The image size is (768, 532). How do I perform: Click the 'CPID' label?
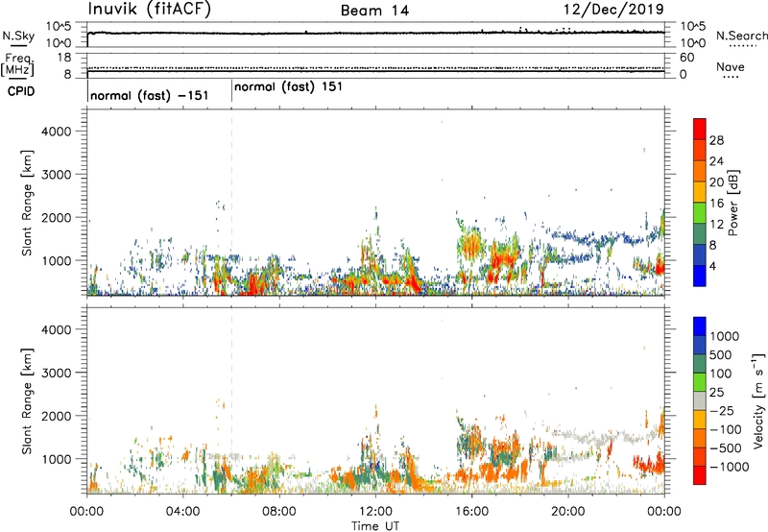(x=21, y=91)
